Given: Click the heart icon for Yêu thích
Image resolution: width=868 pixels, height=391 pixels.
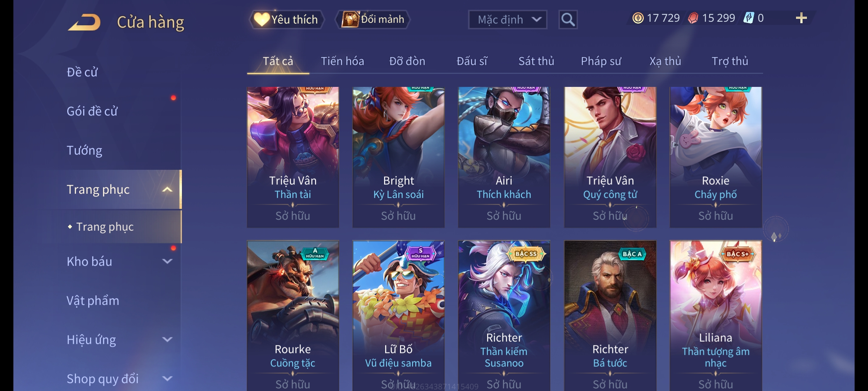Looking at the screenshot, I should pos(261,19).
